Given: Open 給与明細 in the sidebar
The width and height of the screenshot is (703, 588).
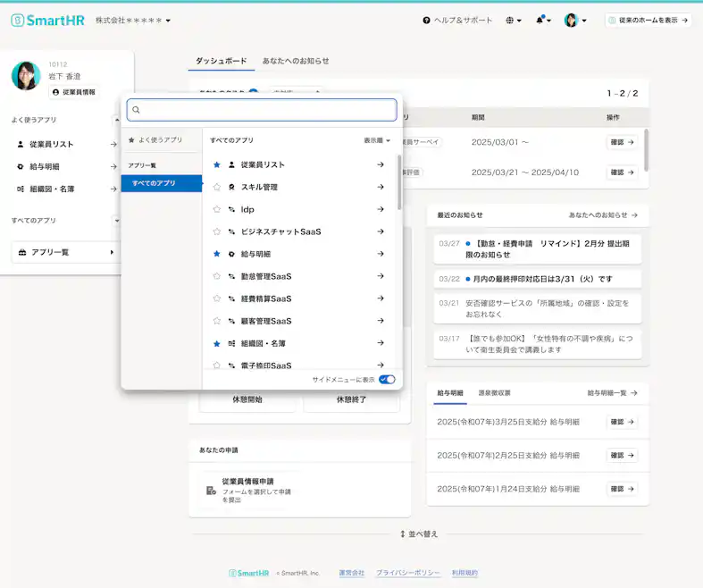Looking at the screenshot, I should (66, 166).
